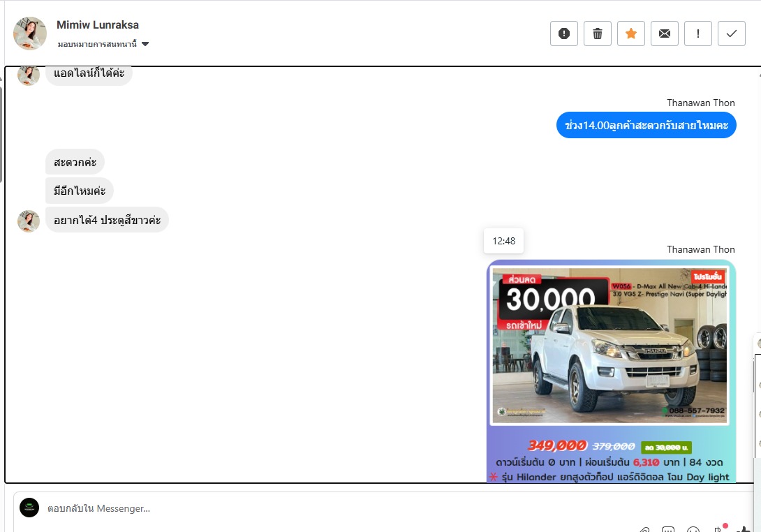Open the มอบหมายการสนทนานี้ assign dropdown
The image size is (761, 532).
[103, 44]
